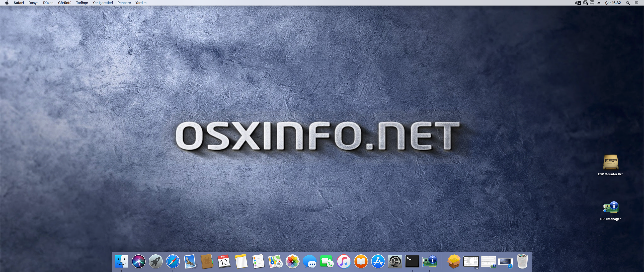Open the Yer İşaretleri menu
Viewport: 644px width, 272px height.
(103, 3)
